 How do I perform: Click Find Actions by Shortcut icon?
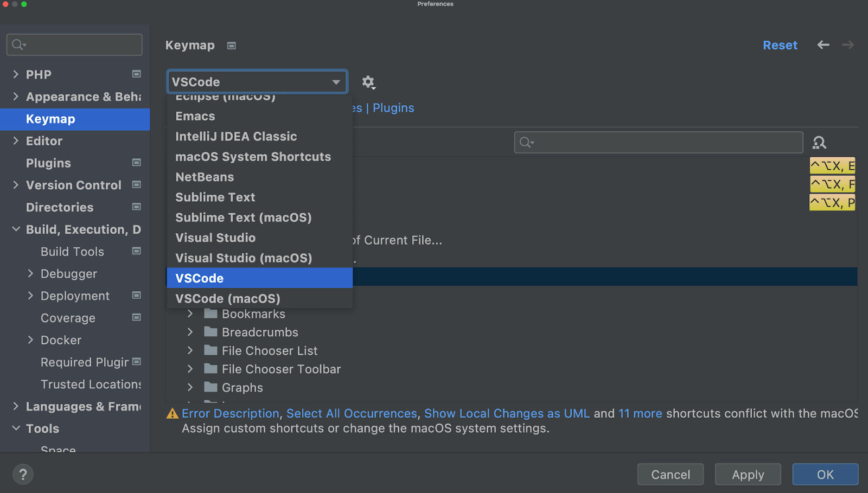819,143
